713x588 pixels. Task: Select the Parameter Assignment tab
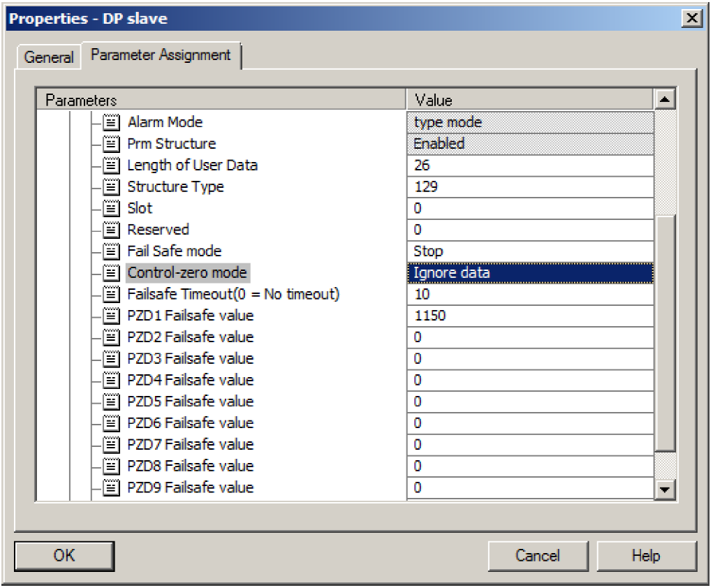pos(161,55)
